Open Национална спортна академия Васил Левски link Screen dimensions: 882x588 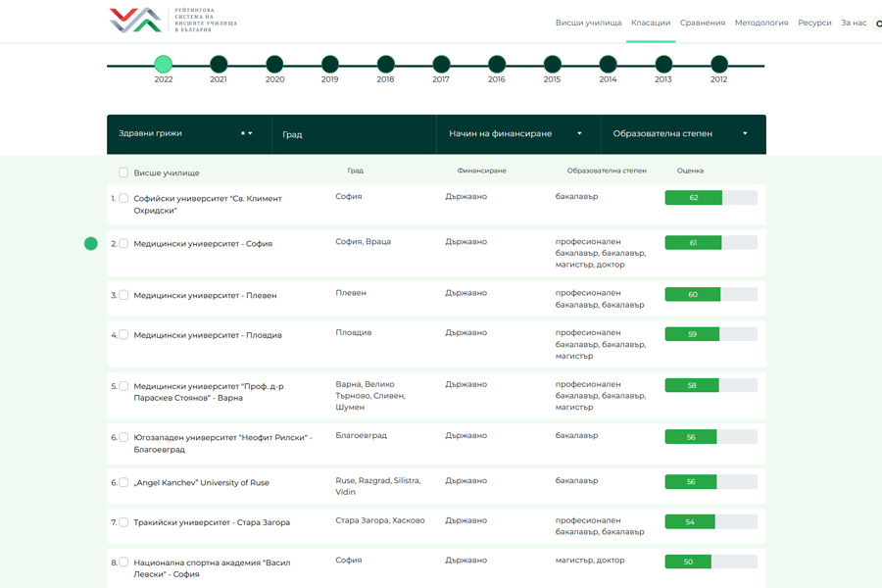click(212, 568)
